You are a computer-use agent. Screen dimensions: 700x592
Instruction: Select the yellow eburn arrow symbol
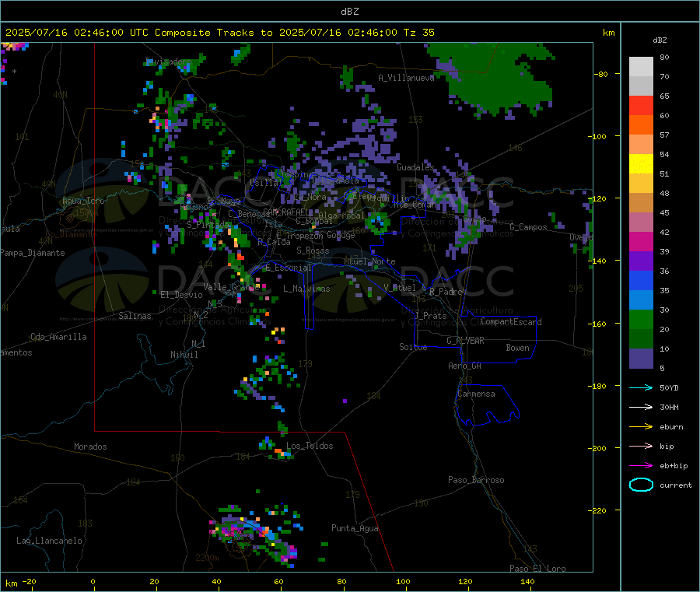click(x=641, y=427)
